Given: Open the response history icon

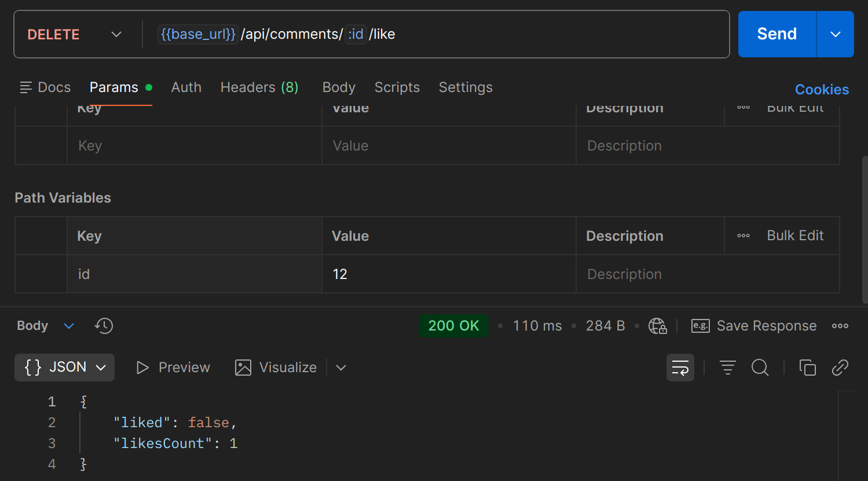Looking at the screenshot, I should pyautogui.click(x=104, y=326).
